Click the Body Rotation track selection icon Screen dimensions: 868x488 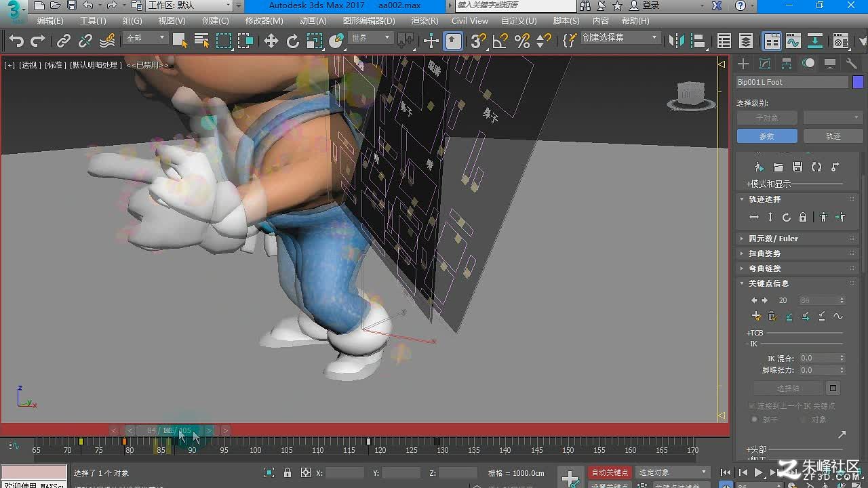[x=787, y=218]
